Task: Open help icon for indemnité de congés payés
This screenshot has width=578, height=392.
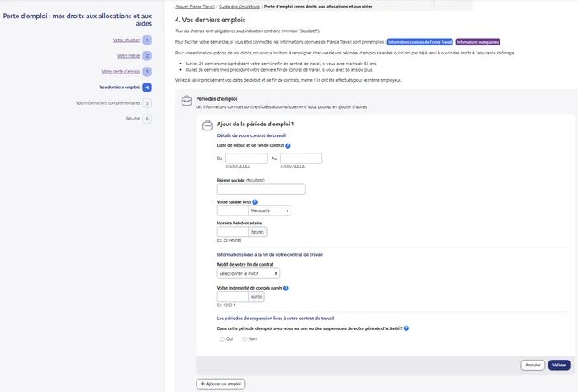Action: (286, 288)
